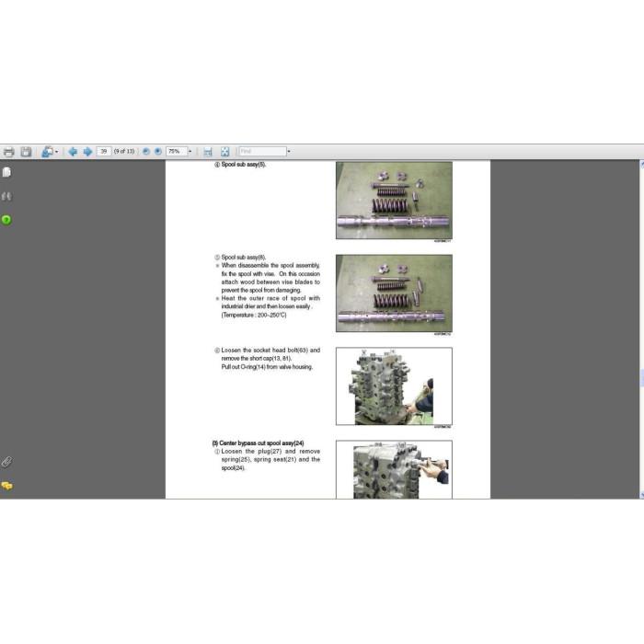Click the text 'Spool sub assy(8)'
Viewport: 644px width, 644px height.
(244, 258)
